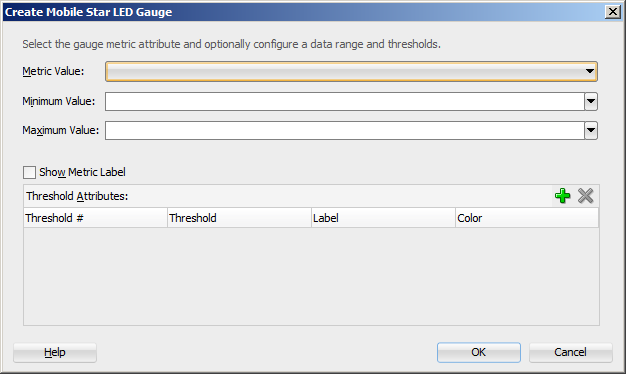This screenshot has width=626, height=374.
Task: Cancel the gauge creation dialog
Action: click(571, 352)
